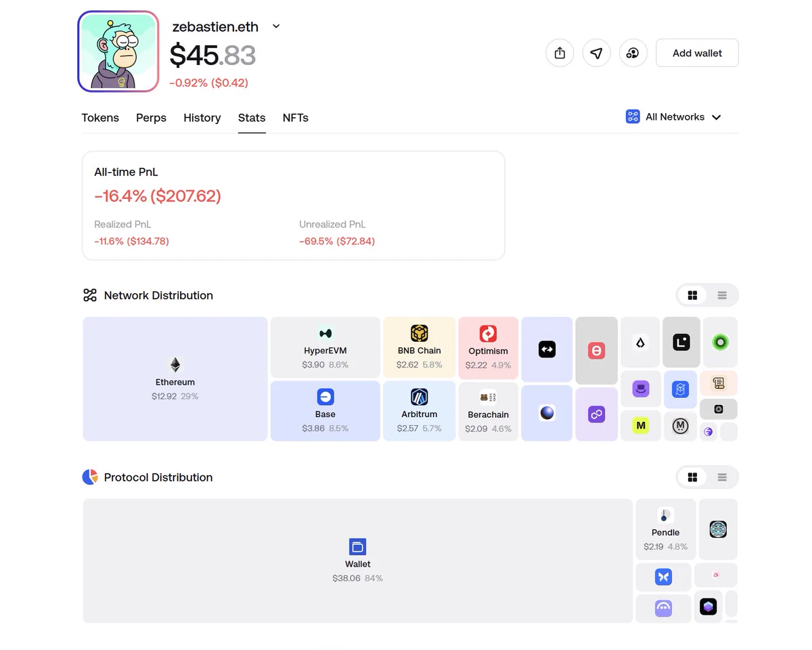This screenshot has width=812, height=650.
Task: Open the History tab
Action: point(202,118)
